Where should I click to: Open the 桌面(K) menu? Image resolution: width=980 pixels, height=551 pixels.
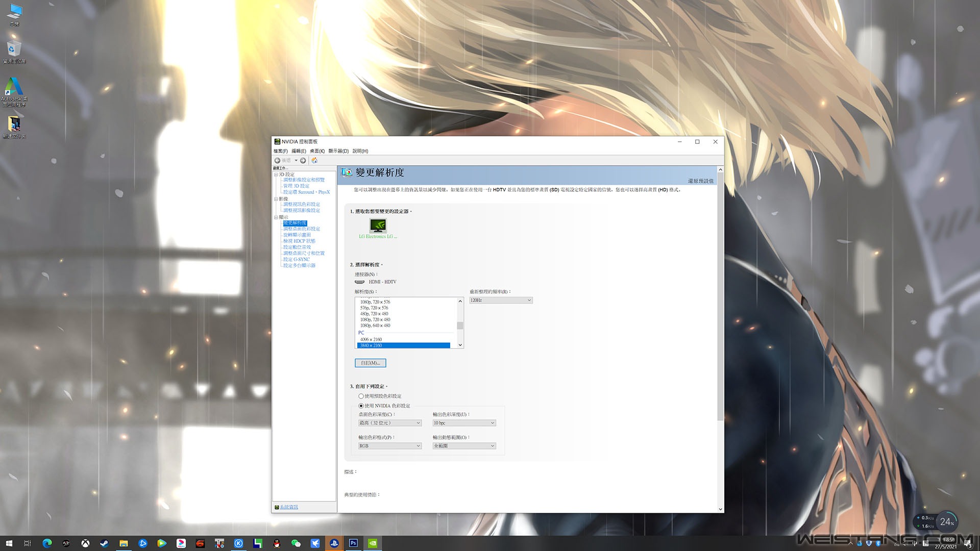tap(317, 151)
